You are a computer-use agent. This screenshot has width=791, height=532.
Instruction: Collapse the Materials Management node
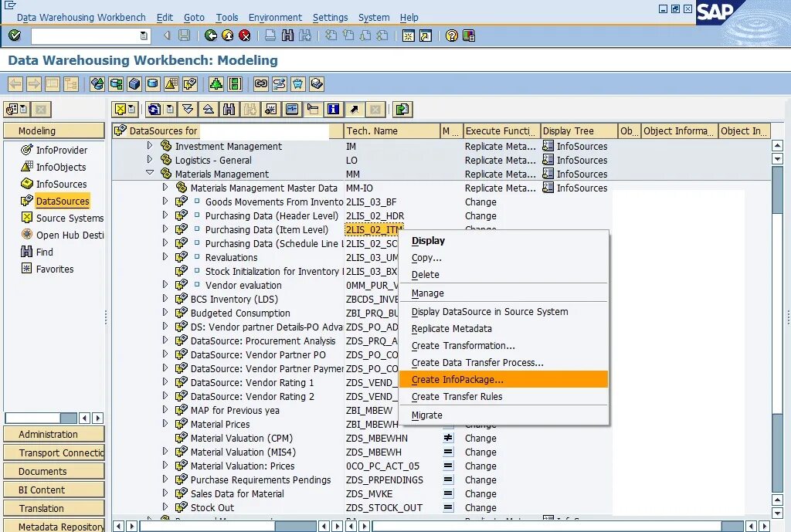tap(149, 173)
